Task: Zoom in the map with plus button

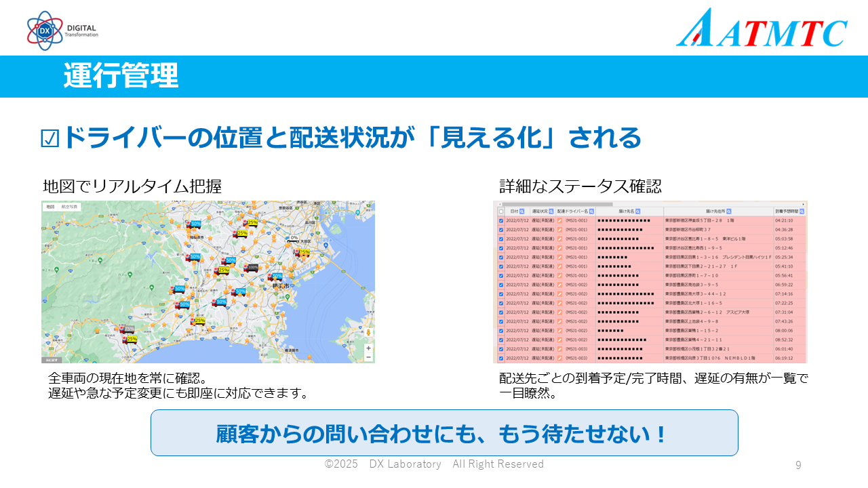Action: [368, 348]
